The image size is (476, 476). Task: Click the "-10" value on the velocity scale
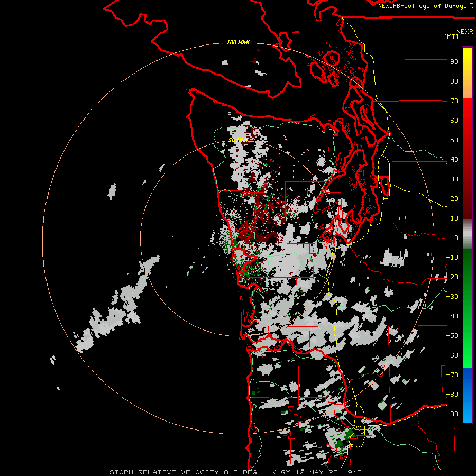(x=452, y=258)
